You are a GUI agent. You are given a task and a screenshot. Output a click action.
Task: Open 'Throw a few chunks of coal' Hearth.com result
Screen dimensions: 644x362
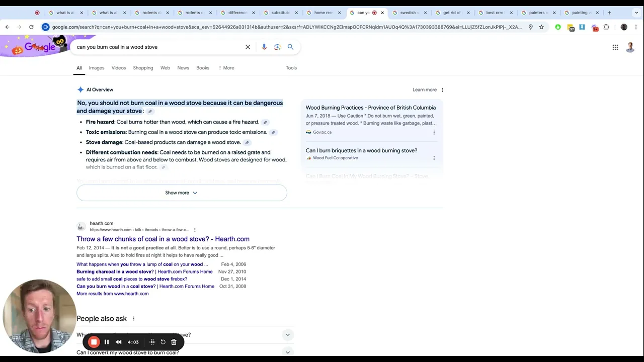tap(163, 239)
